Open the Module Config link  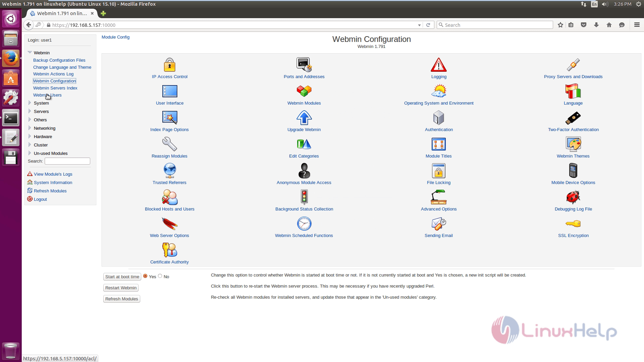pos(115,37)
